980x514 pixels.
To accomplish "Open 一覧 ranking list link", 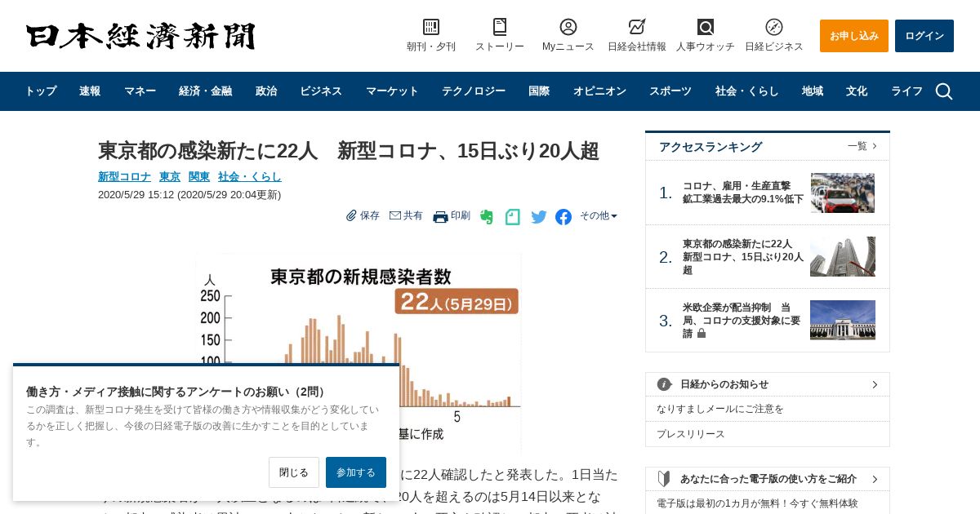I will pos(862,146).
